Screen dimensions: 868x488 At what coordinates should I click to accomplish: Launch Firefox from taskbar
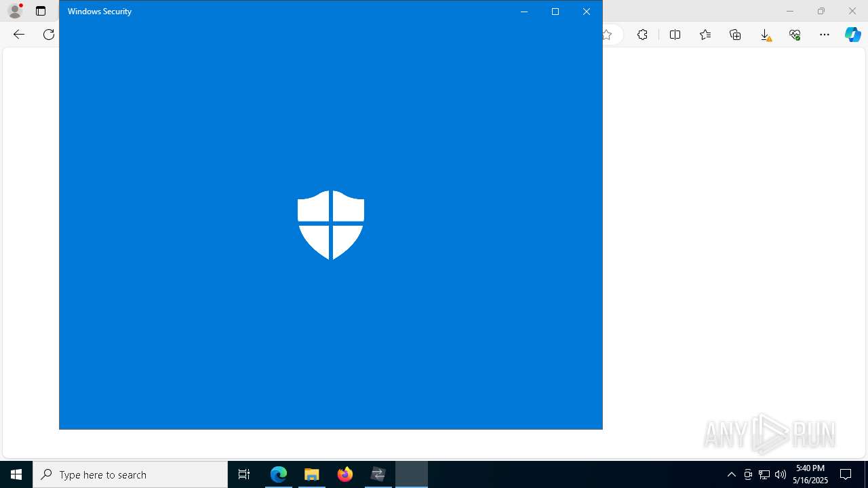pyautogui.click(x=345, y=474)
